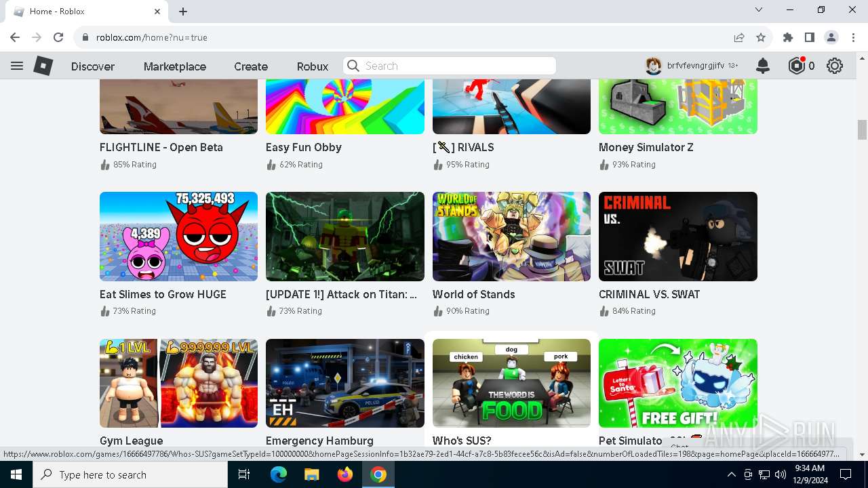Open CRIMINAL VS. SWAT title link
The height and width of the screenshot is (488, 868).
pyautogui.click(x=650, y=294)
